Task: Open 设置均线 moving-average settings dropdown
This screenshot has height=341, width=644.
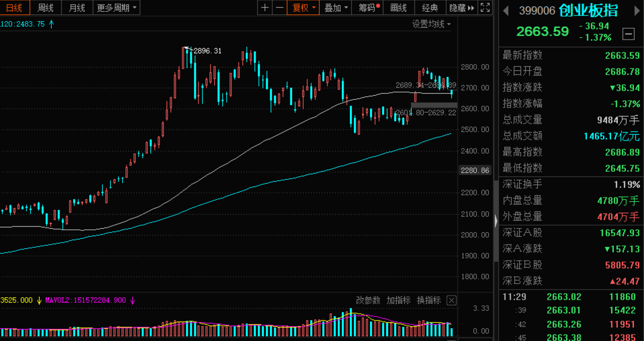Action: pos(432,24)
